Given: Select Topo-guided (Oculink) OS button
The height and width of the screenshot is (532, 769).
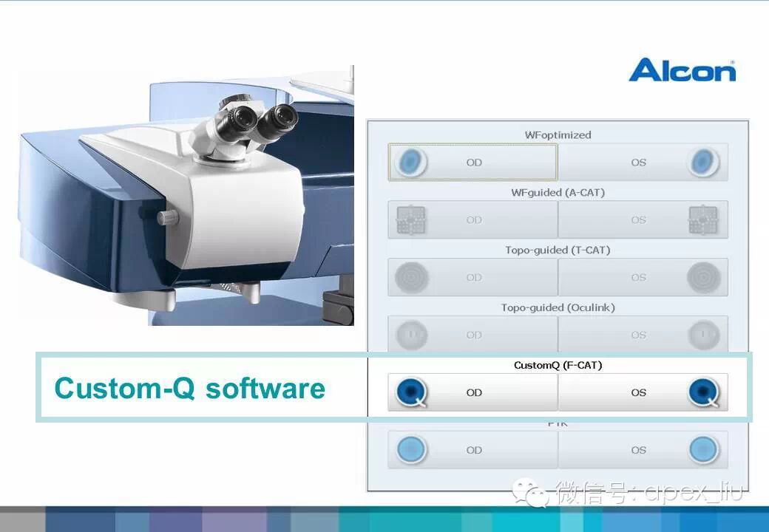Looking at the screenshot, I should point(643,334).
